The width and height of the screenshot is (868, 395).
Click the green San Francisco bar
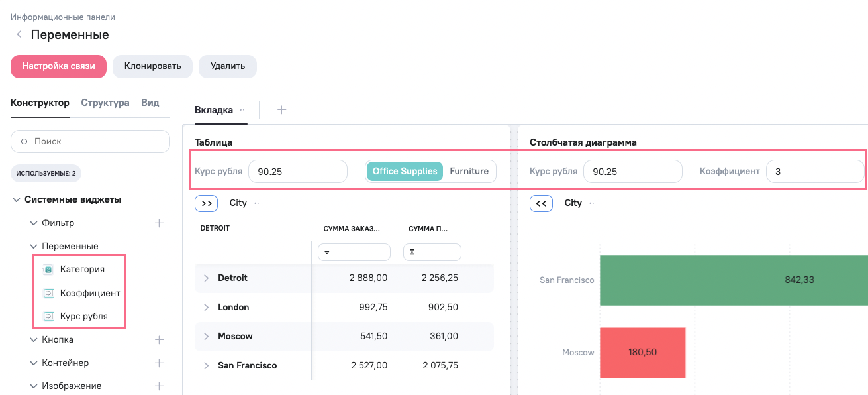pos(728,280)
